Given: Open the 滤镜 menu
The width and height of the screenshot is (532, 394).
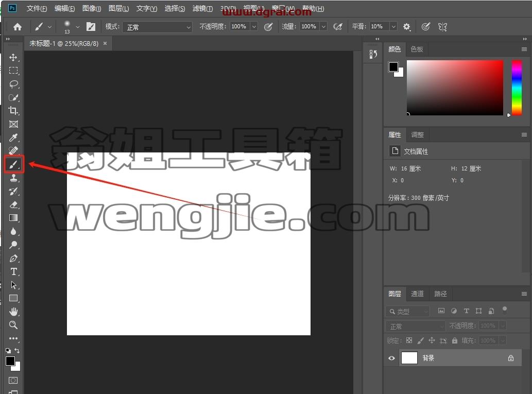Looking at the screenshot, I should tap(202, 8).
